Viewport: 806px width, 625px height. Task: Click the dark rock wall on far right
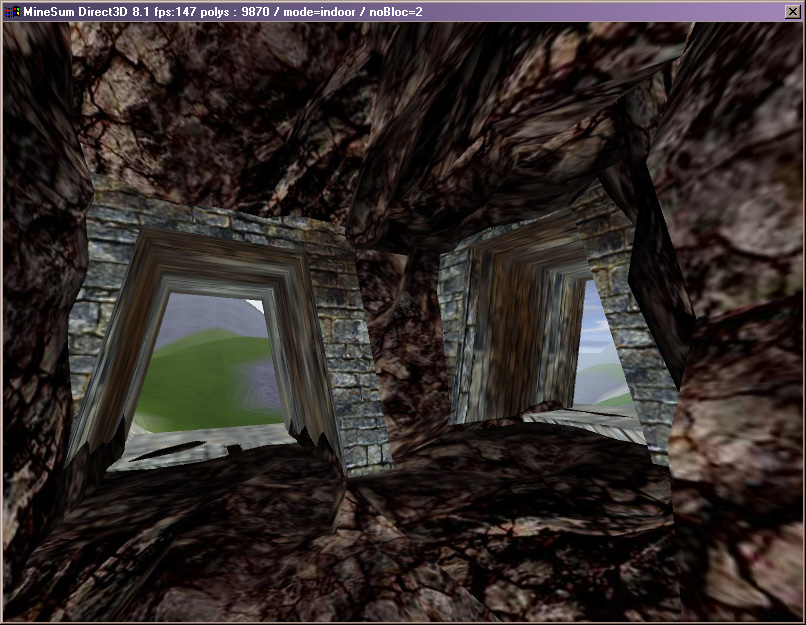point(740,300)
